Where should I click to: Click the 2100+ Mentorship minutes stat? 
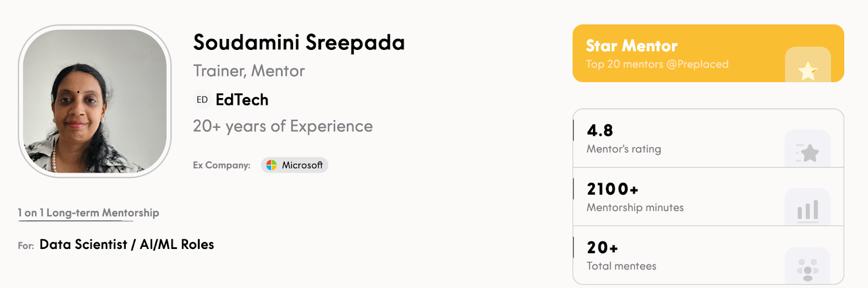[x=612, y=189]
